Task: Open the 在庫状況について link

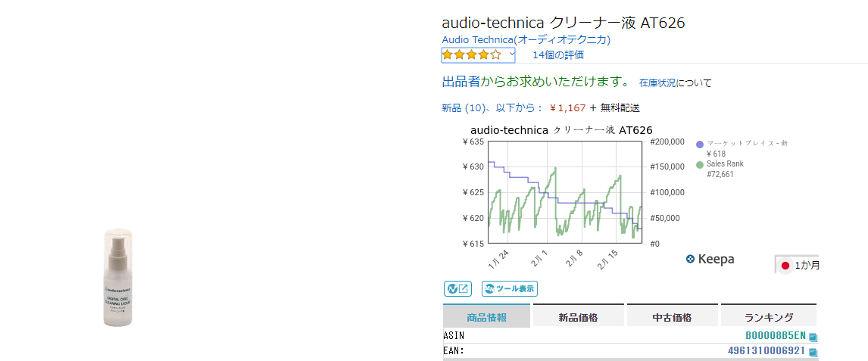Action: (x=675, y=82)
